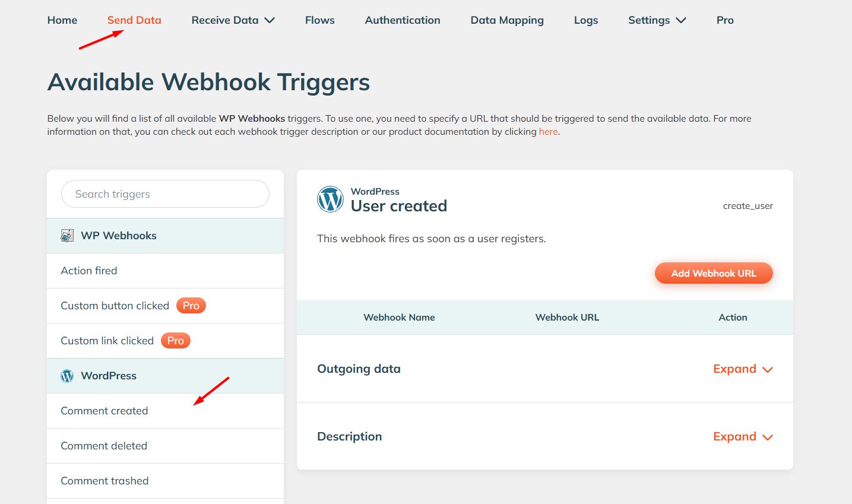Select the Comment trashed trigger

click(104, 481)
